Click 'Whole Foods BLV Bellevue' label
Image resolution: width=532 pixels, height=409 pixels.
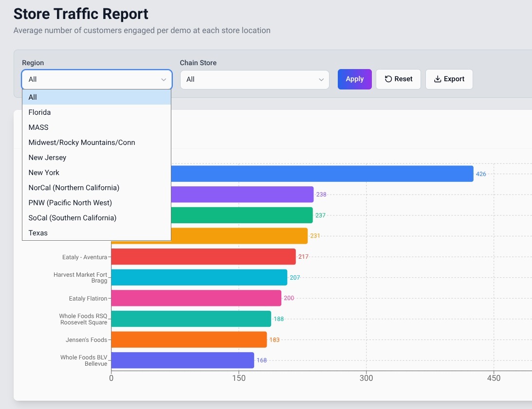coord(84,360)
